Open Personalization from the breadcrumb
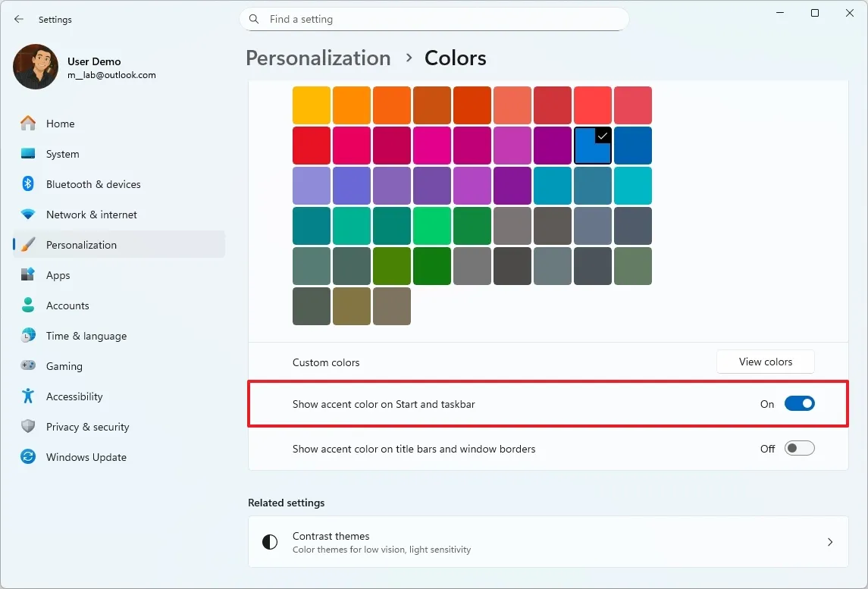This screenshot has width=868, height=589. tap(318, 58)
